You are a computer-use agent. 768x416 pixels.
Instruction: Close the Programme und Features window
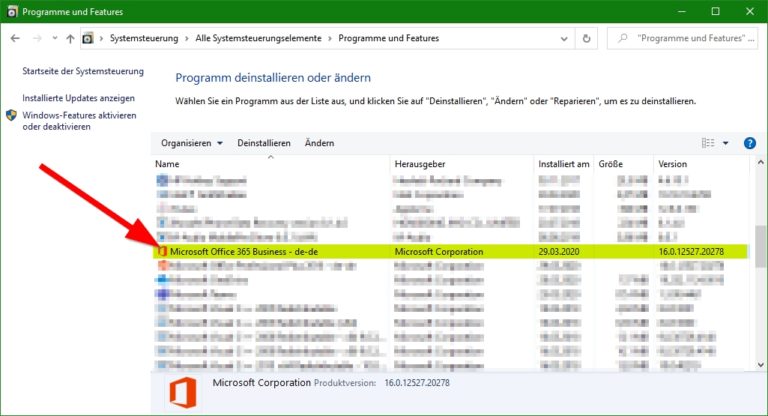(750, 11)
